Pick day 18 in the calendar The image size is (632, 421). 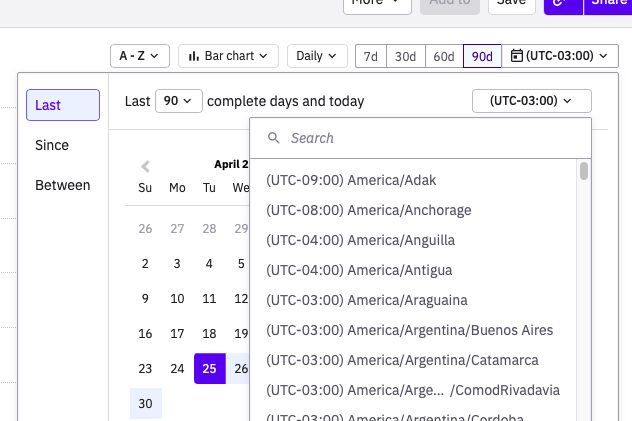209,334
